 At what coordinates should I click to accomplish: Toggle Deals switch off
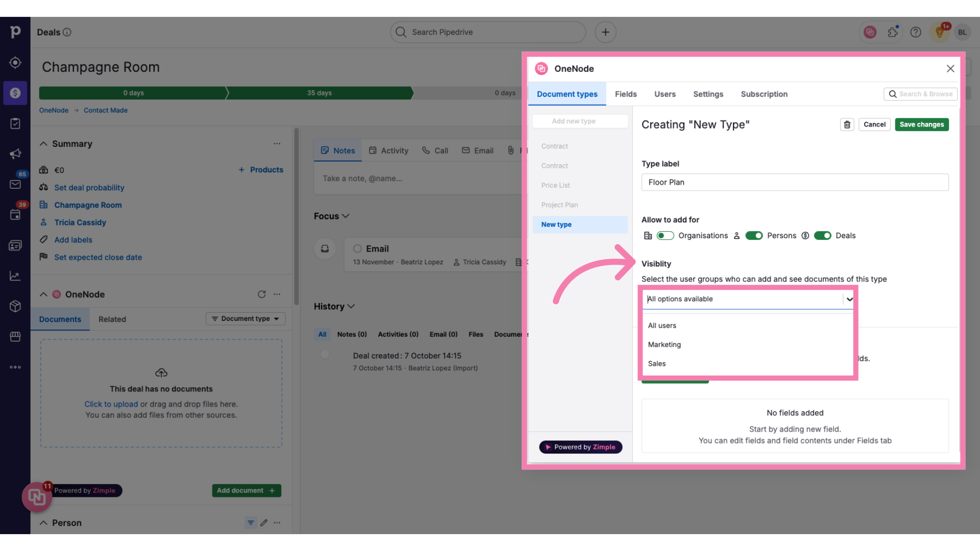tap(822, 236)
